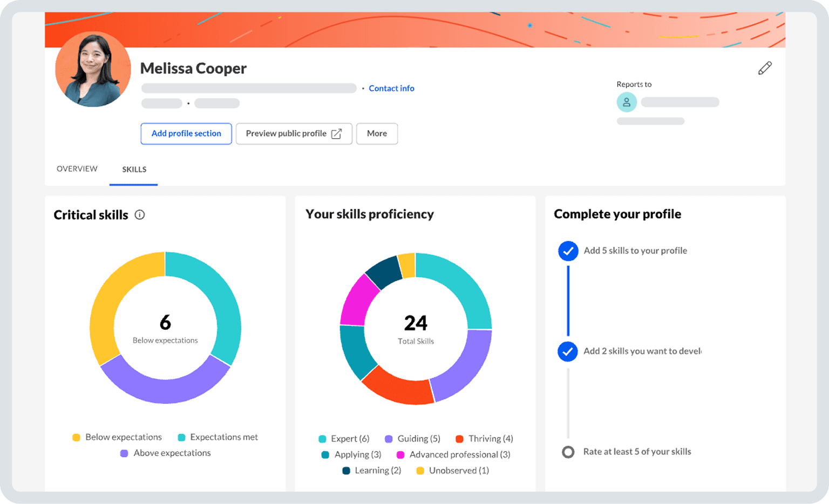Screen dimensions: 829x504
Task: Open the info icon beside Critical skills
Action: click(140, 215)
